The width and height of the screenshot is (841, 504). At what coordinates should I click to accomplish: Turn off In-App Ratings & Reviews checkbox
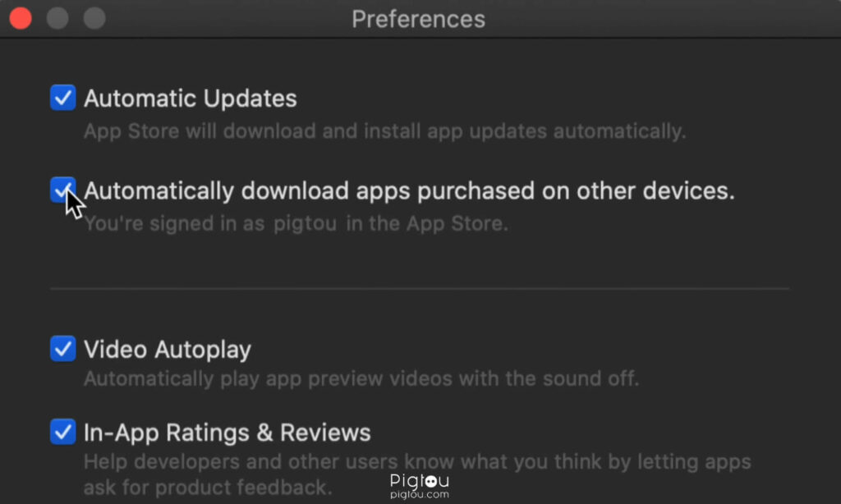[62, 432]
